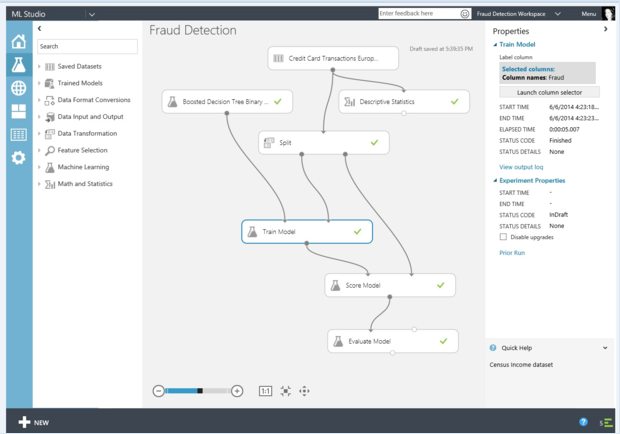Click the zoom to fit icon
Viewport: 620px width, 434px height.
tap(285, 391)
